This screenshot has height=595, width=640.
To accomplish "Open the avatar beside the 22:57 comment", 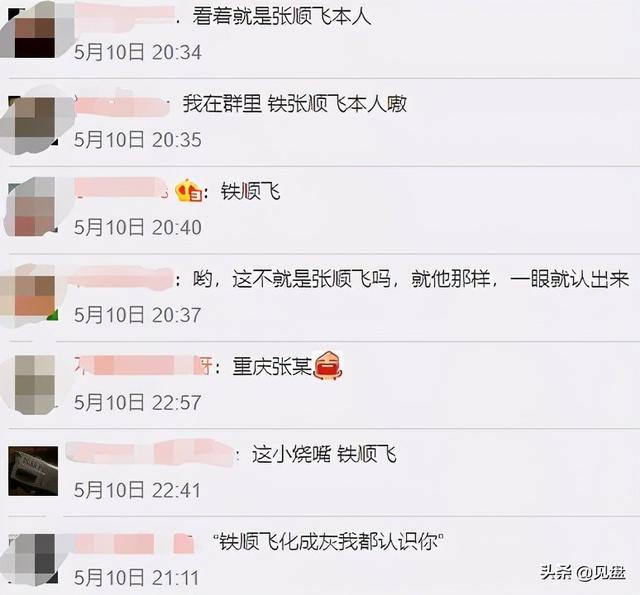I will tap(35, 384).
